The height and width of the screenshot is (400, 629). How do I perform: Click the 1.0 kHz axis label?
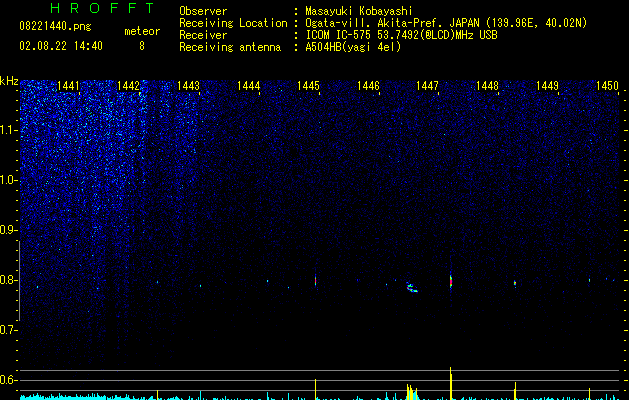8,180
